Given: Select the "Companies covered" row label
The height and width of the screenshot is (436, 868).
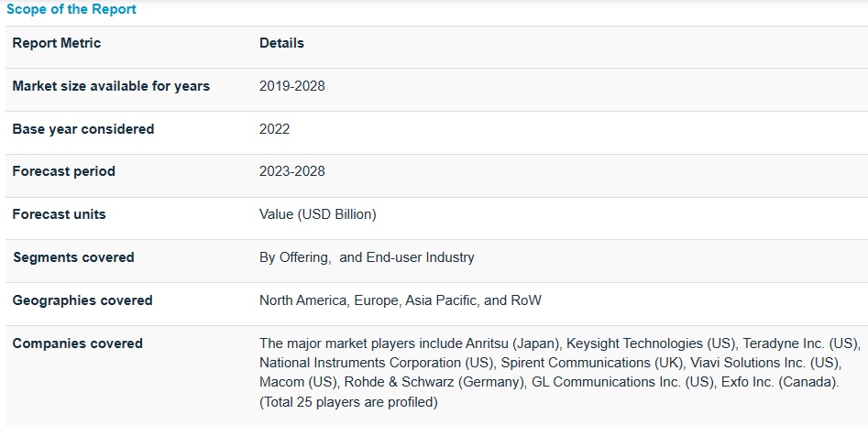Looking at the screenshot, I should (x=78, y=343).
